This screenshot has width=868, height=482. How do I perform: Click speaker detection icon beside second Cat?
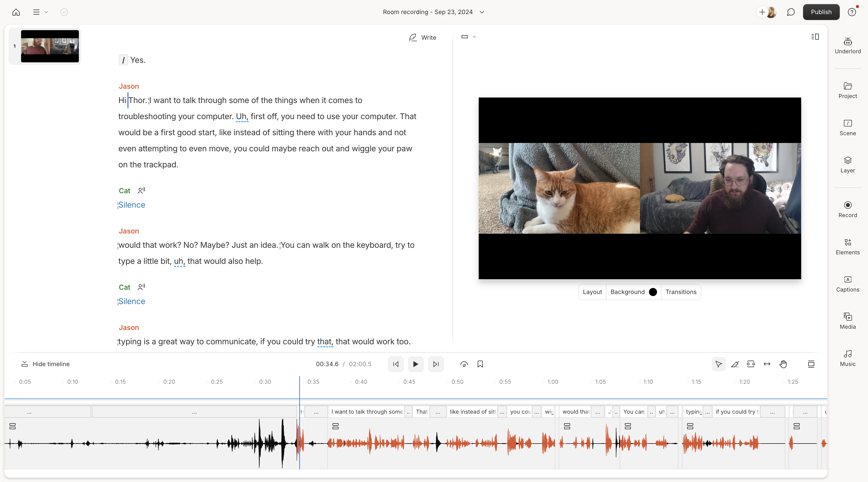click(x=141, y=287)
